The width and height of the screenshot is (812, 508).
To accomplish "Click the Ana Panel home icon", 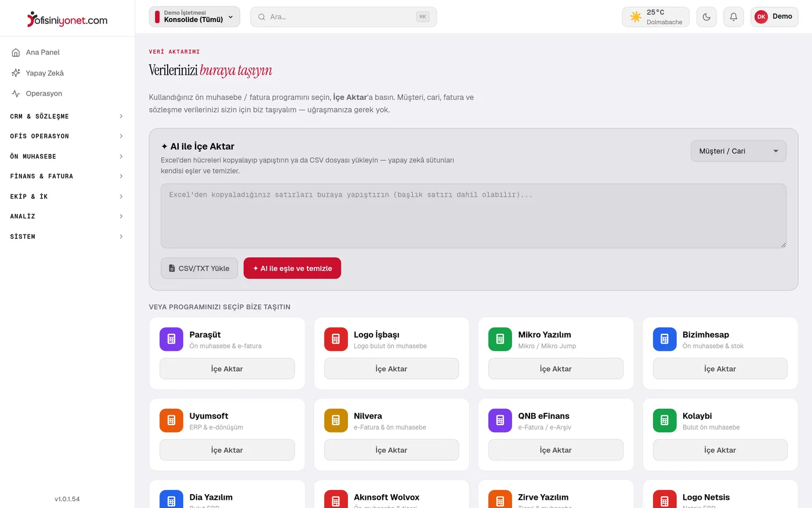I will pyautogui.click(x=16, y=52).
